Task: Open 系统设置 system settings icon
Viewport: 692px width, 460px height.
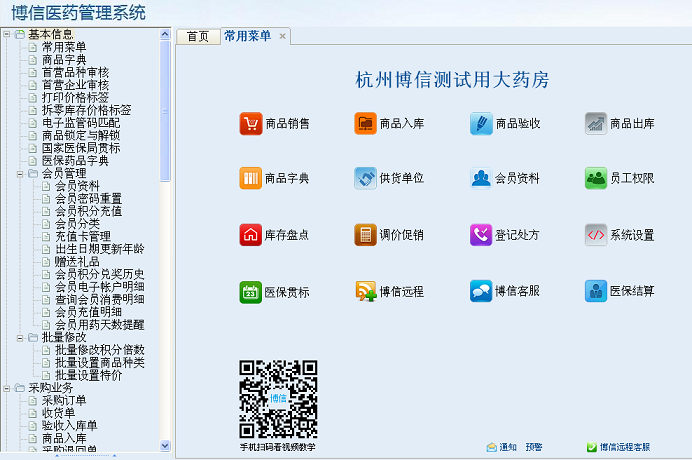Action: [596, 235]
